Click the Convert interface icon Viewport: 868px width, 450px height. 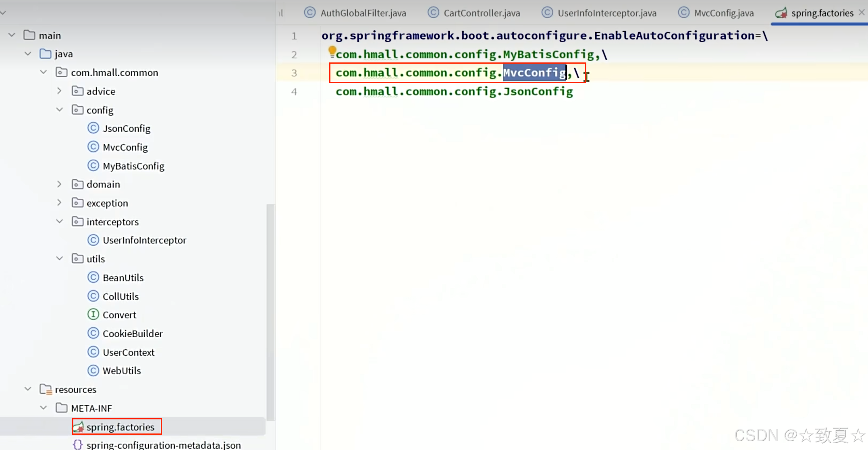click(93, 315)
